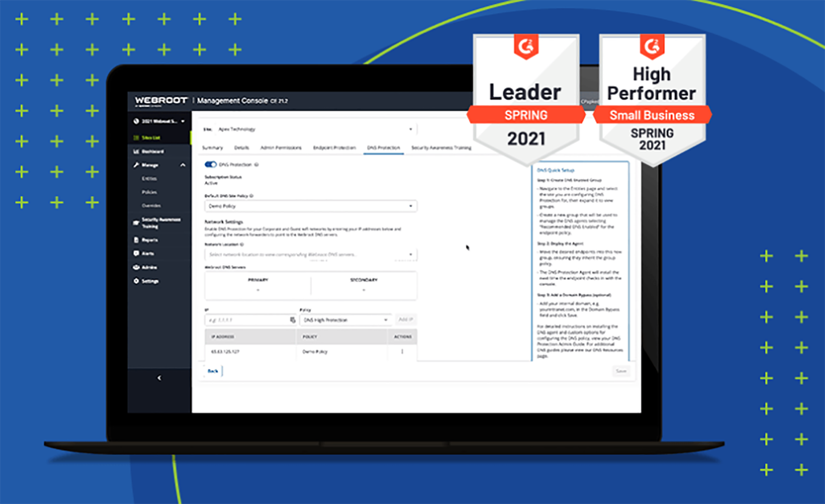The height and width of the screenshot is (504, 825).
Task: Open the Select network location dropdown
Action: pyautogui.click(x=311, y=254)
